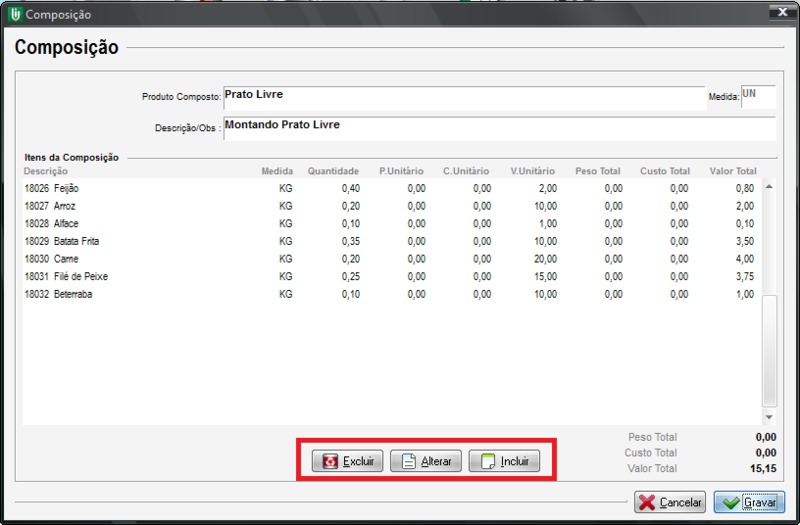
Task: Click scroll up arrow in items list
Action: [x=768, y=187]
